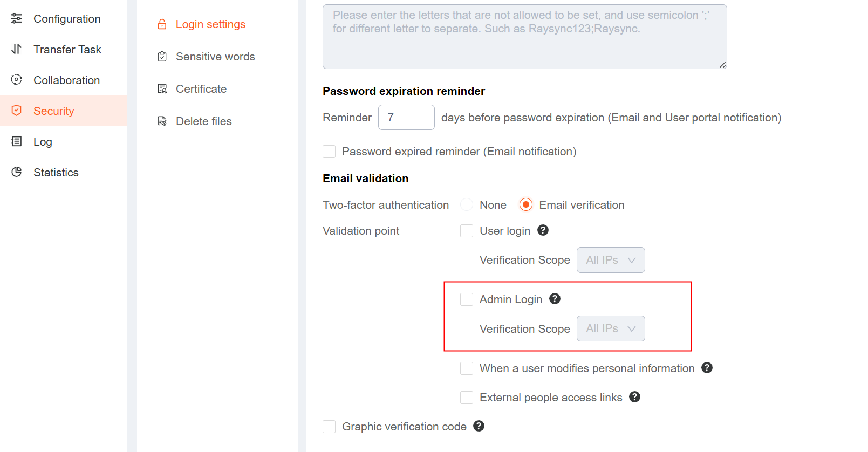This screenshot has height=452, width=868.
Task: Click the Collaboration icon in sidebar
Action: point(17,80)
